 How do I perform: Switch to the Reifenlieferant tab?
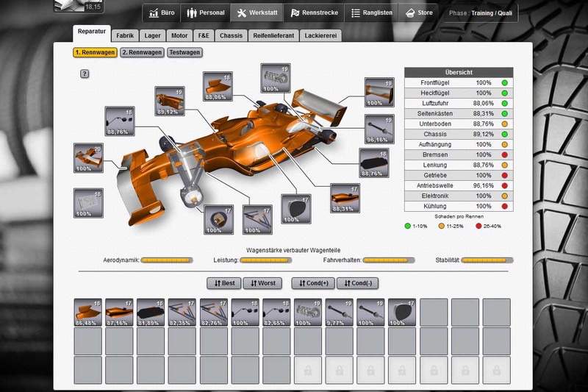pyautogui.click(x=273, y=35)
